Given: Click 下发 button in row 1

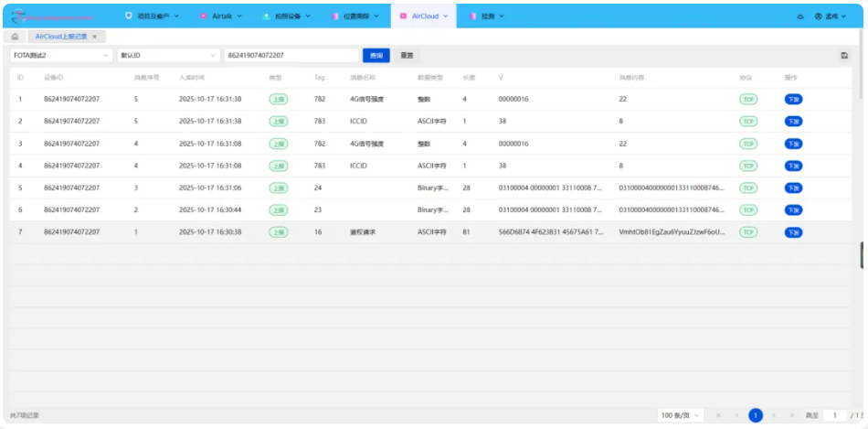Looking at the screenshot, I should pos(793,99).
